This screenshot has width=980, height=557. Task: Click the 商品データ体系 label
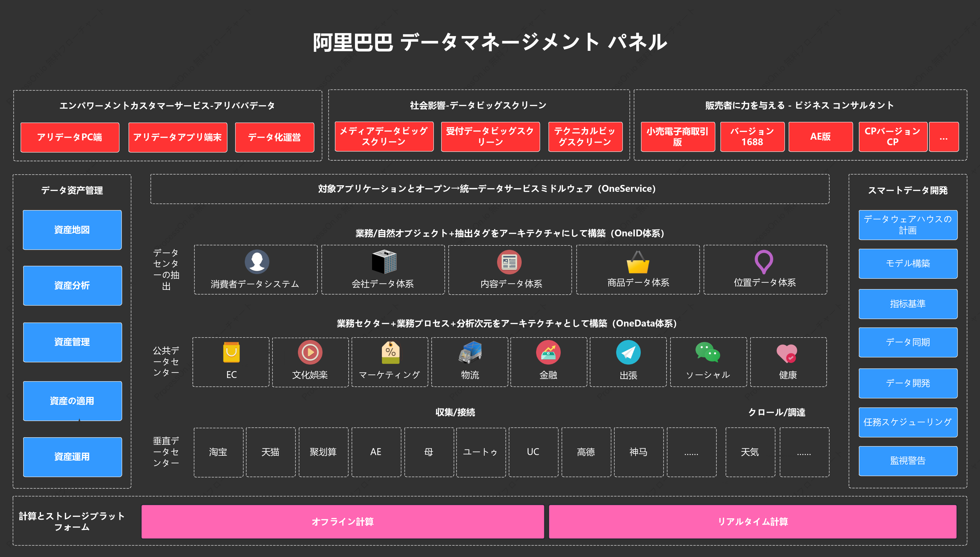638,283
